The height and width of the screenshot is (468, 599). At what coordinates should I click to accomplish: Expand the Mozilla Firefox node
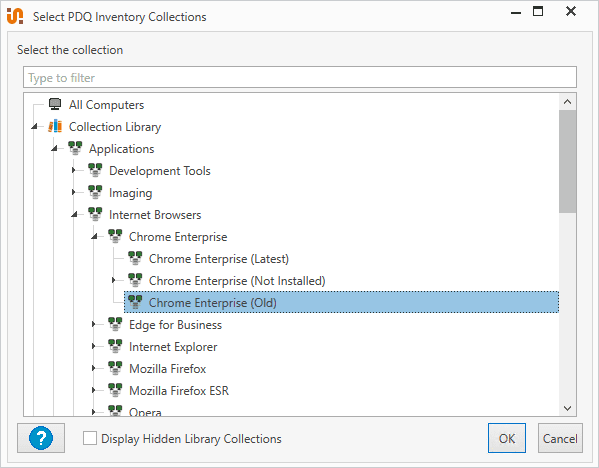93,368
